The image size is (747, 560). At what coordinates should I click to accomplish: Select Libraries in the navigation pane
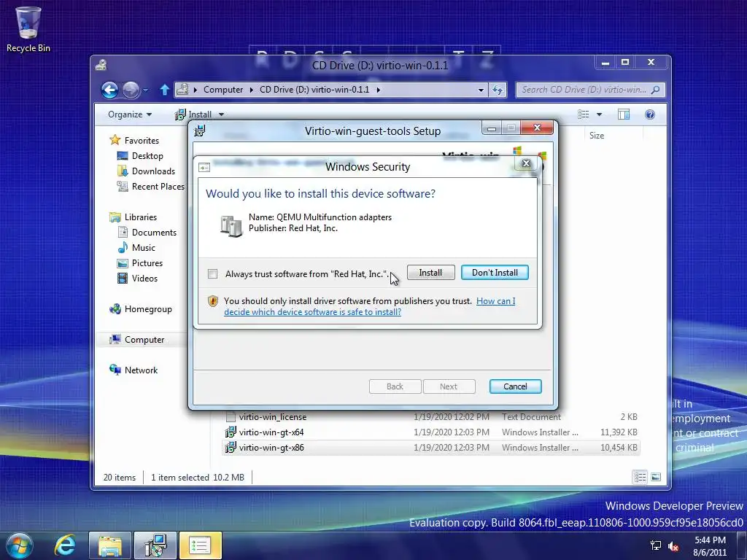[x=141, y=217]
